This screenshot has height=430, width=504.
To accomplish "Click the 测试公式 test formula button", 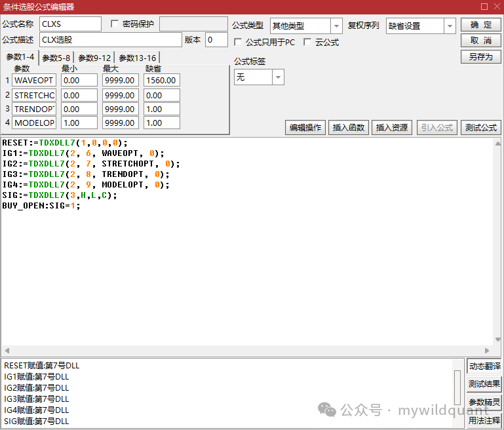I will click(480, 128).
